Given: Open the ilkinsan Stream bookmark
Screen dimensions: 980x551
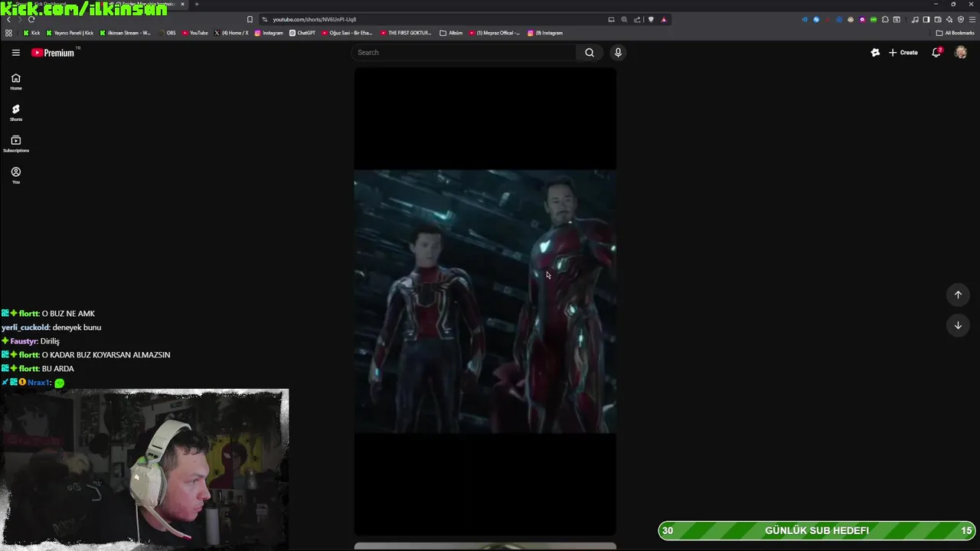Looking at the screenshot, I should click(x=126, y=33).
